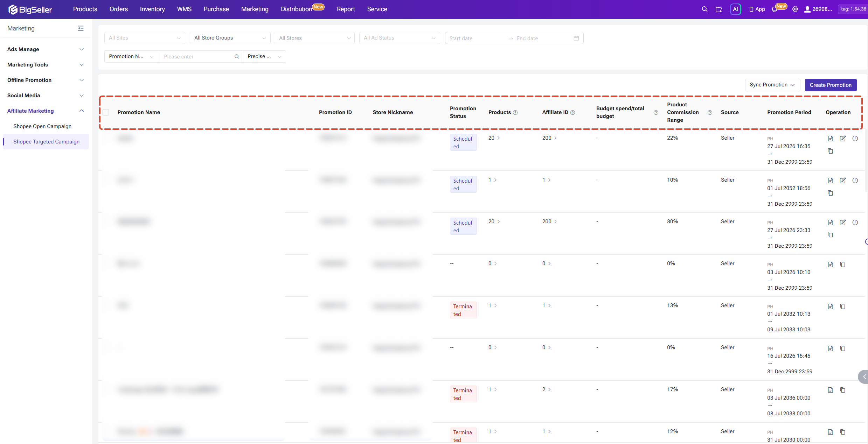The height and width of the screenshot is (444, 868).
Task: Open the Promotion N... search type dropdown
Action: click(131, 57)
